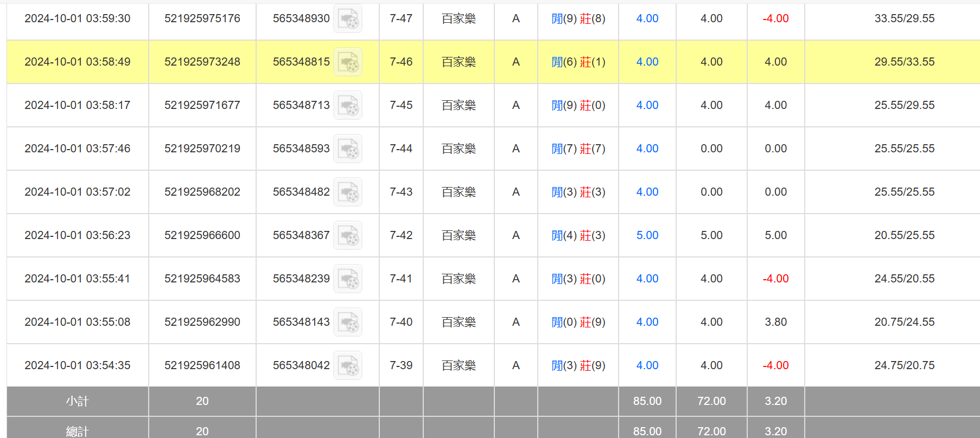Open video replay for round 565348713

(x=347, y=106)
